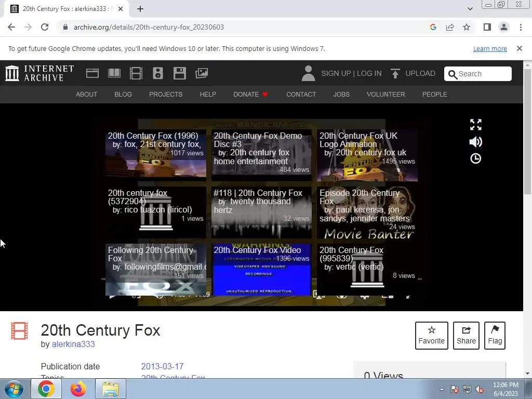Open the 20th century fox (5372904) thumbnail

[x=156, y=212]
